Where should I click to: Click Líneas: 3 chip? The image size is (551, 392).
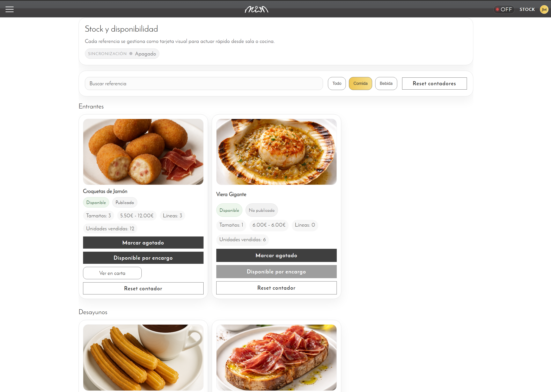click(x=172, y=216)
